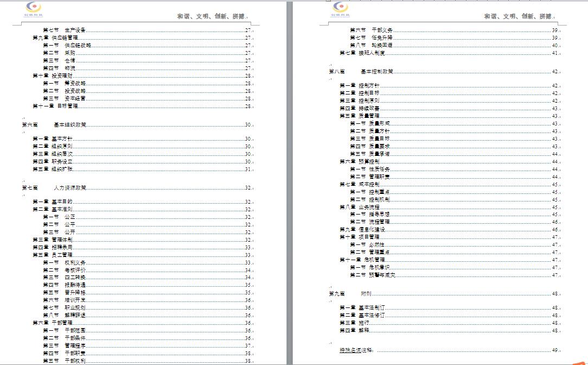
Task: Click the 特殊名词注释 entry
Action: [x=357, y=350]
